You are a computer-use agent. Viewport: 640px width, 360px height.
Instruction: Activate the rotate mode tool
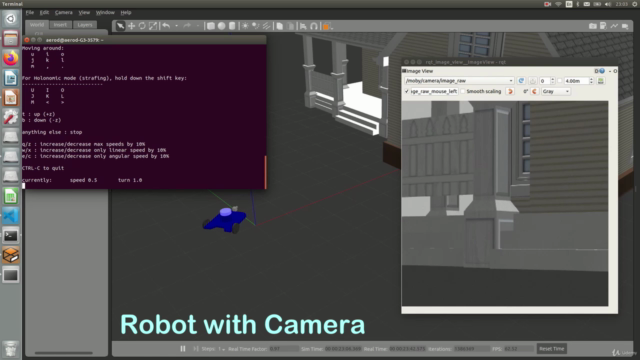pyautogui.click(x=142, y=26)
